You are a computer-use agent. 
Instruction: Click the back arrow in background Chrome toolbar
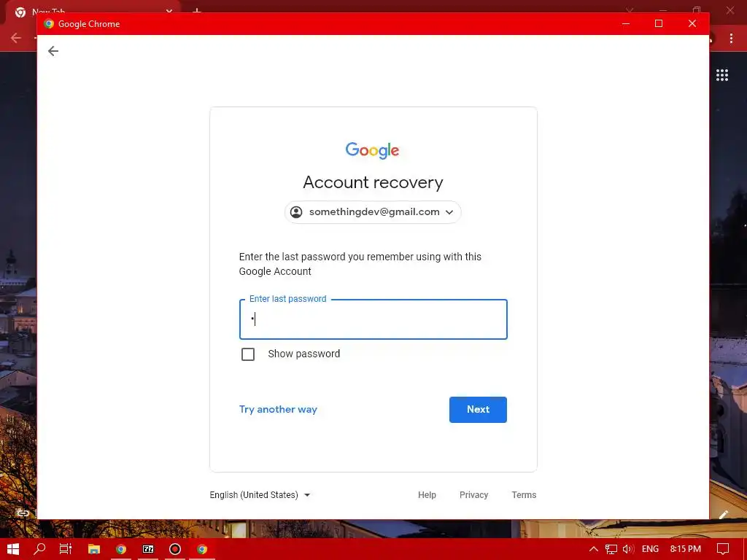(x=16, y=38)
